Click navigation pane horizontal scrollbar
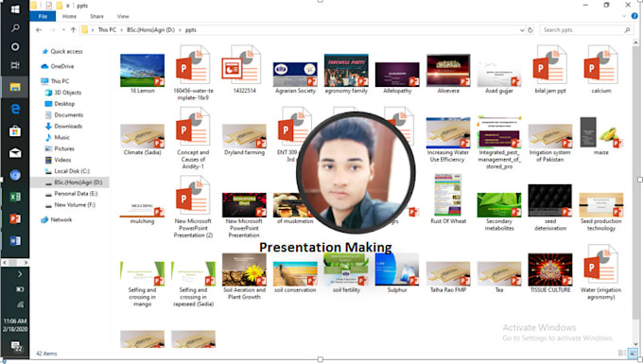 click(15, 262)
